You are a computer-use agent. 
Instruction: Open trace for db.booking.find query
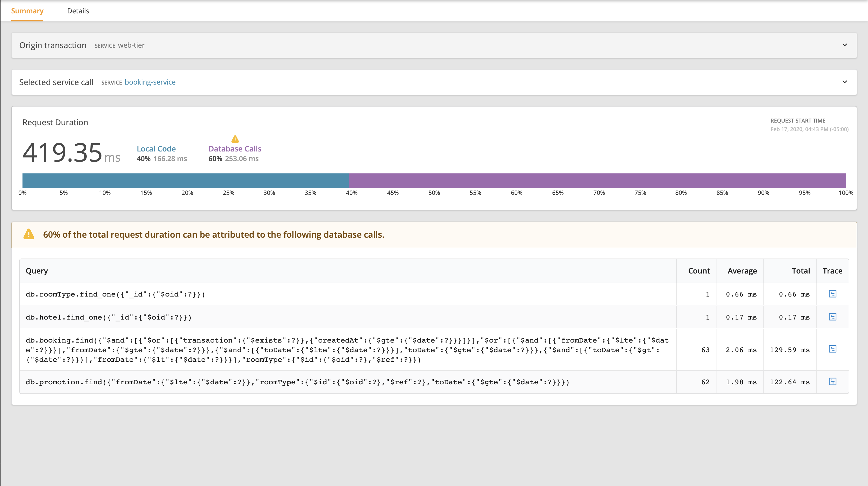pyautogui.click(x=833, y=350)
